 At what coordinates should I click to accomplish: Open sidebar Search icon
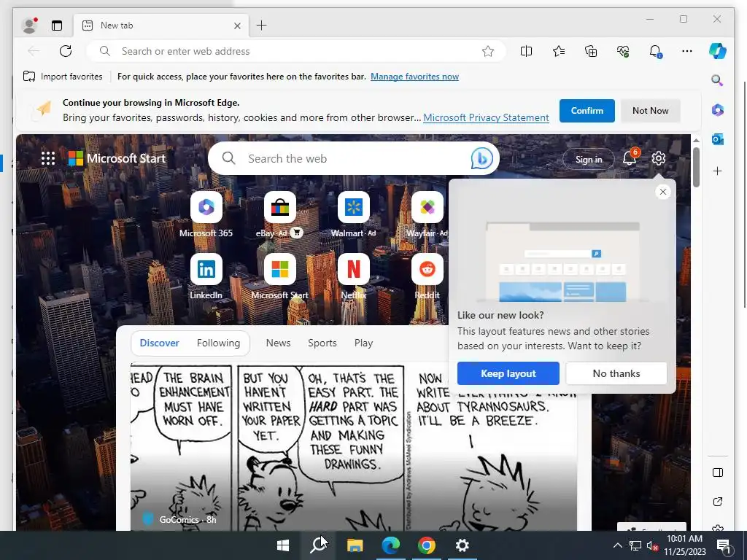tap(718, 80)
